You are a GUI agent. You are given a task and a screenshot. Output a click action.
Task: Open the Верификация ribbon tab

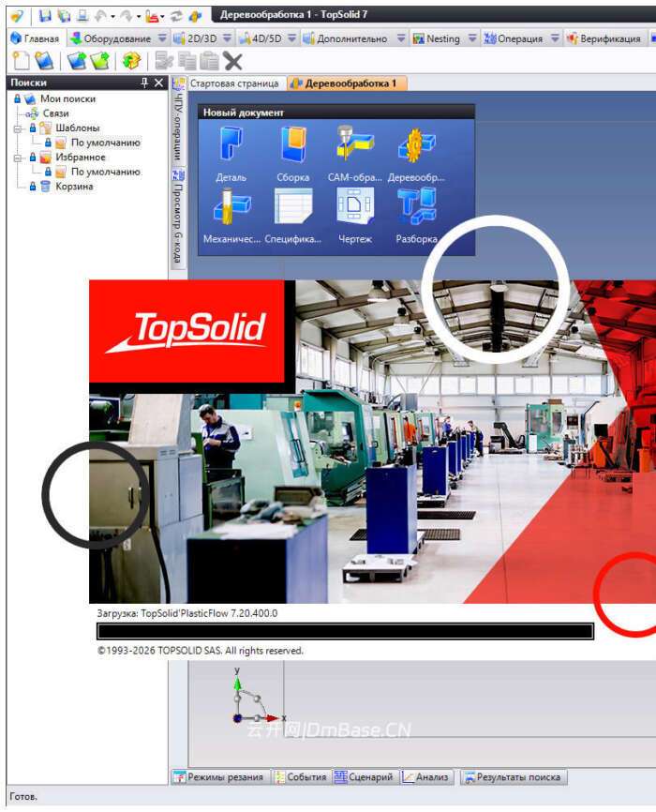click(604, 38)
